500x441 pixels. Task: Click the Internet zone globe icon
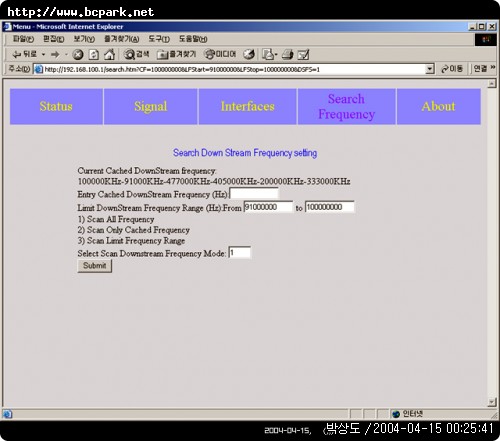(396, 414)
